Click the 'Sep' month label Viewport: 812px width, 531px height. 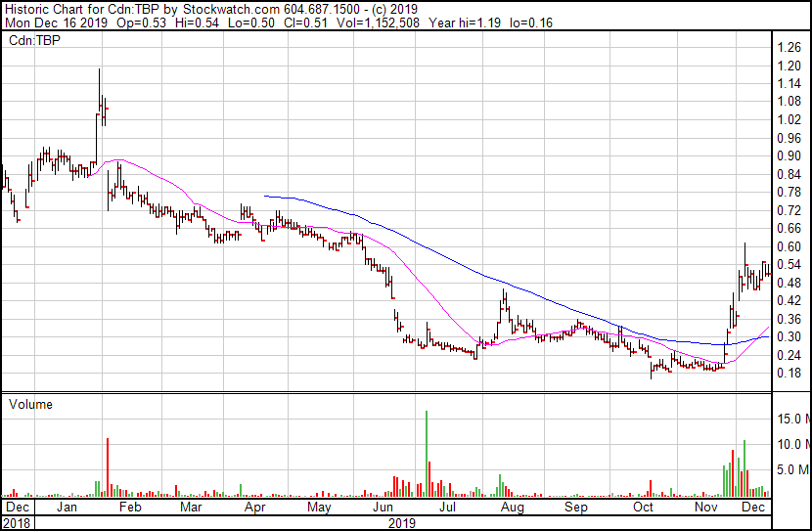point(576,508)
